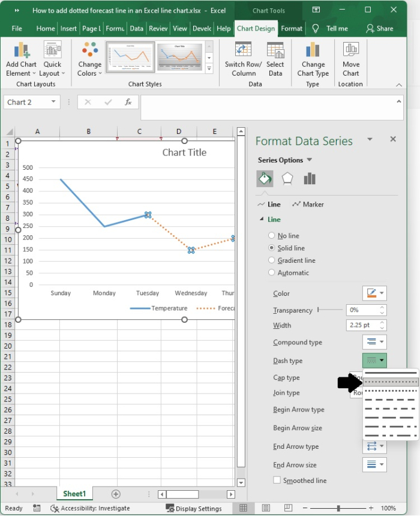Click the Insert Function fx icon
The image size is (420, 516).
point(128,102)
